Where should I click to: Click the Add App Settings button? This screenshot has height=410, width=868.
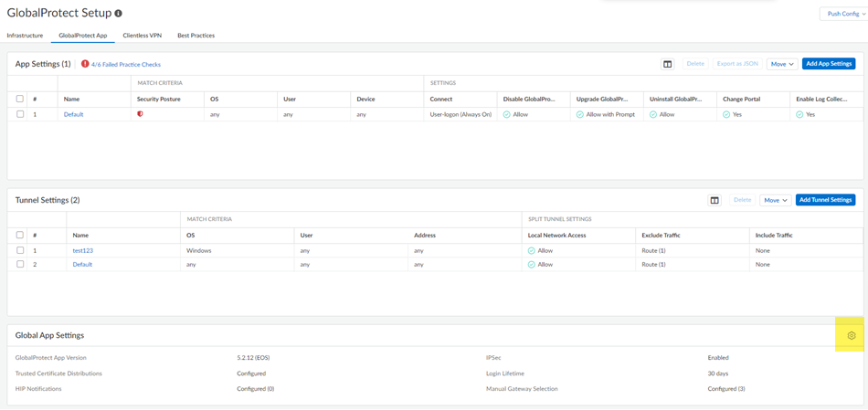[829, 64]
